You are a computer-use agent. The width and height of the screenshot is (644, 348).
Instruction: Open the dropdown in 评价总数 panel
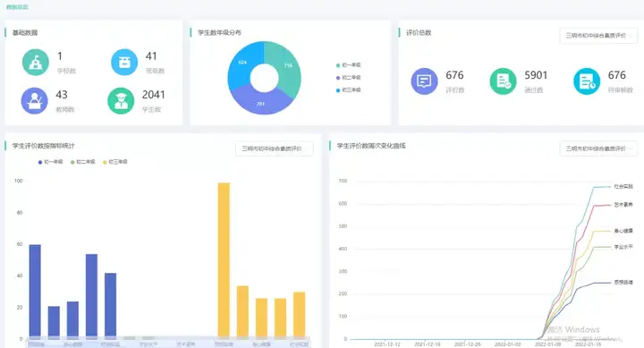point(598,36)
